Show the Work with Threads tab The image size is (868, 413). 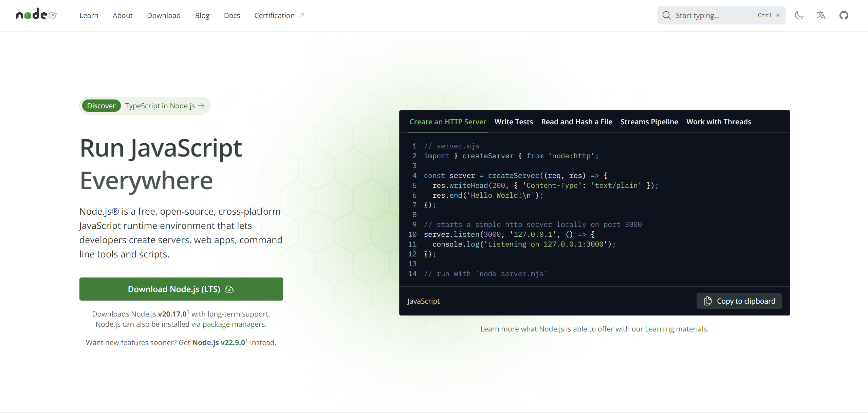(718, 122)
